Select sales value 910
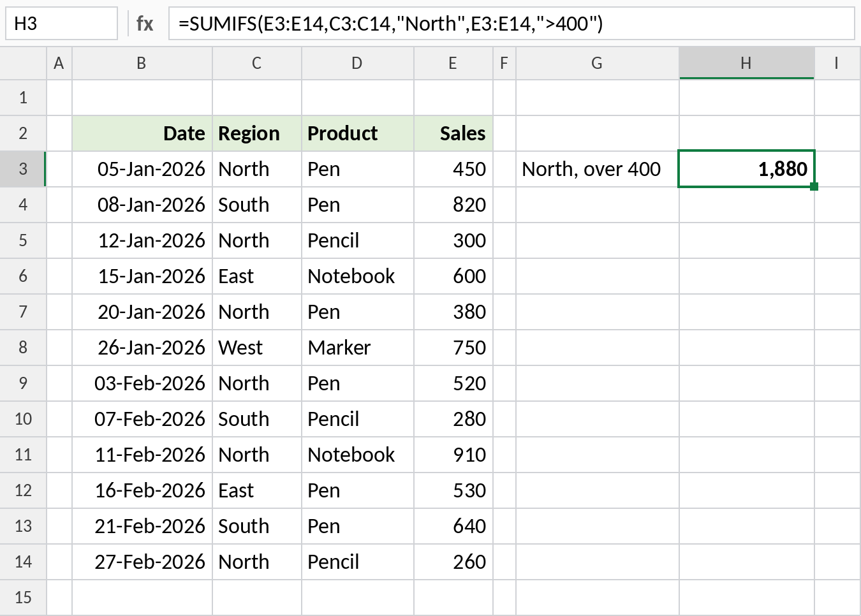Image resolution: width=861 pixels, height=616 pixels. pyautogui.click(x=453, y=455)
